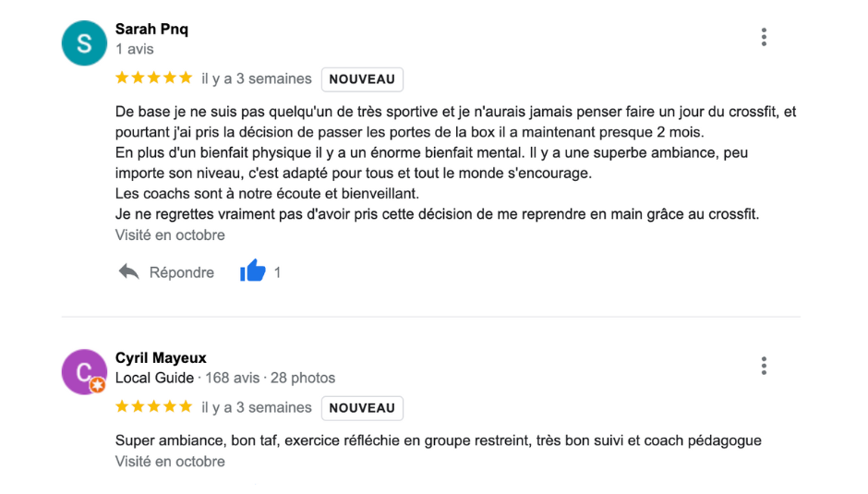Click the blue thumbs-up like icon
The width and height of the screenshot is (868, 494).
[252, 271]
